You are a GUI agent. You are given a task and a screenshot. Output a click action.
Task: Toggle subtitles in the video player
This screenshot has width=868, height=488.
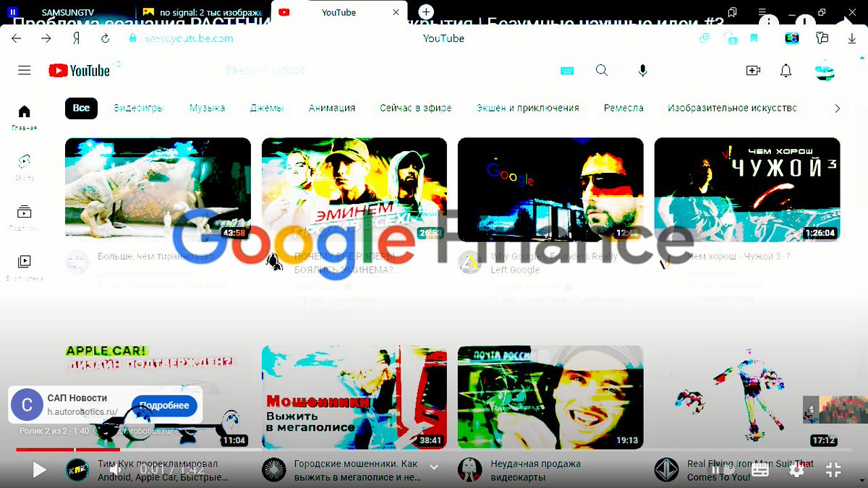(x=760, y=470)
